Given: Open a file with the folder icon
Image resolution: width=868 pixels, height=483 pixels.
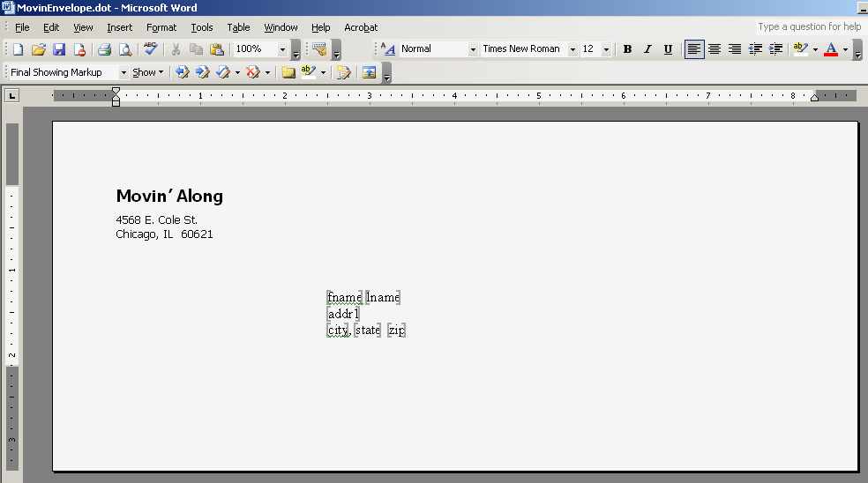Looking at the screenshot, I should coord(38,49).
